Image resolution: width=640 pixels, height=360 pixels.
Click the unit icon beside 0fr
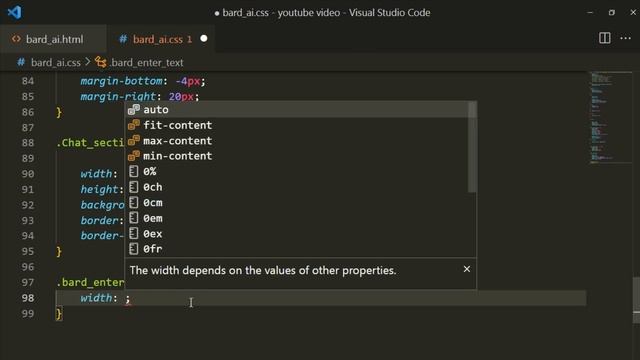coord(133,249)
